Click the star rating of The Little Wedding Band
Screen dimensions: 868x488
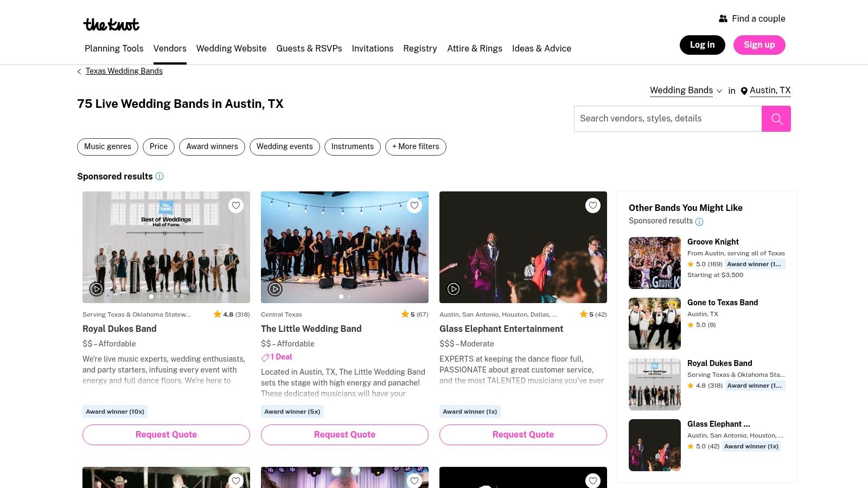414,314
